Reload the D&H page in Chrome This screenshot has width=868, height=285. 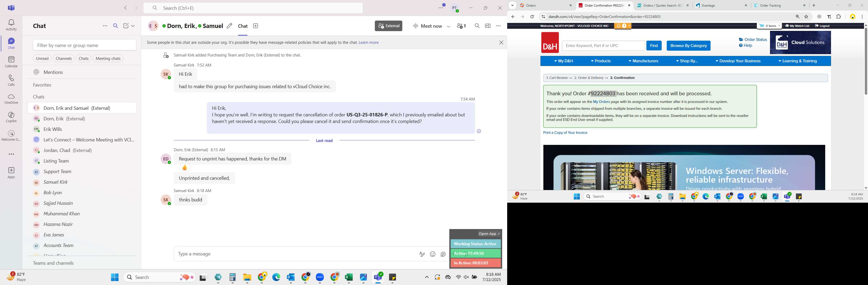tap(532, 17)
